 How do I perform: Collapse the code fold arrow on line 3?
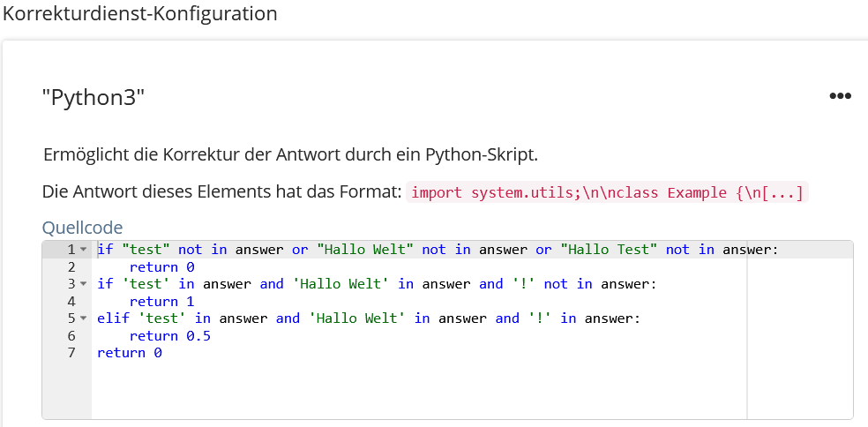(x=84, y=284)
